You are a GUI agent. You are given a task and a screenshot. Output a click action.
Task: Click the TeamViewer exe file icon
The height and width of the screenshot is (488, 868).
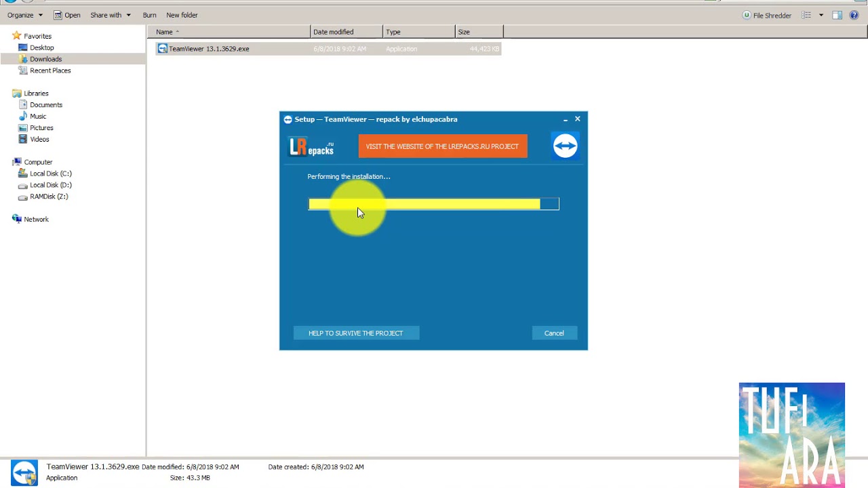tap(162, 49)
